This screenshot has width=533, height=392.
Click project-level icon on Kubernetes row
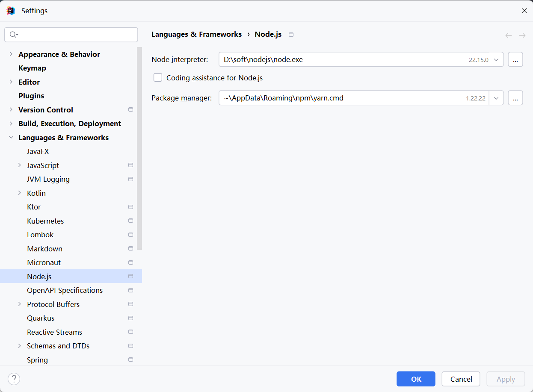(x=131, y=221)
